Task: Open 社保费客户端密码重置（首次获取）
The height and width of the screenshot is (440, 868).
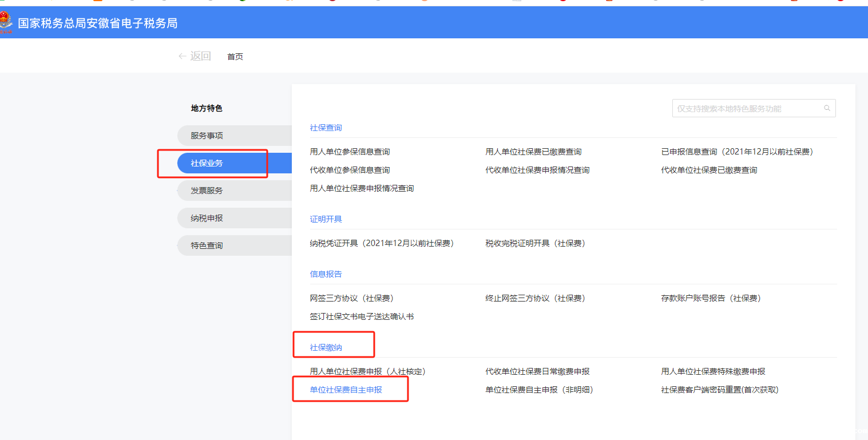Action: [x=718, y=390]
